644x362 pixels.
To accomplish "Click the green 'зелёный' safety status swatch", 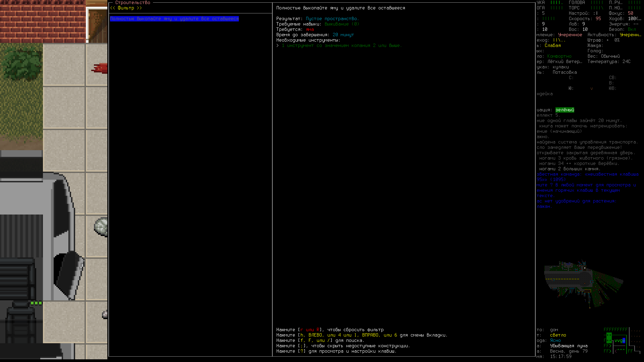I will click(565, 110).
